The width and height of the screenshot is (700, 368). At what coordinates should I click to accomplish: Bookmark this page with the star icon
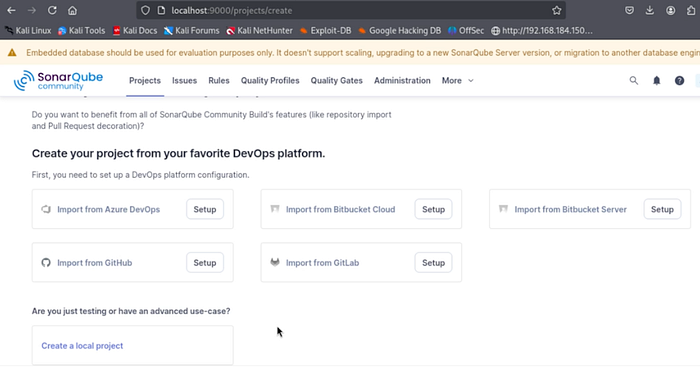(x=556, y=10)
